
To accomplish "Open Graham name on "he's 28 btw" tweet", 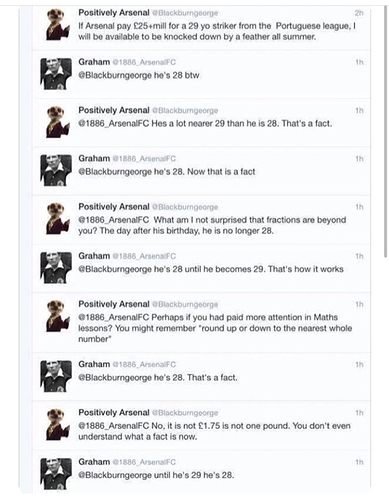I will [x=94, y=62].
